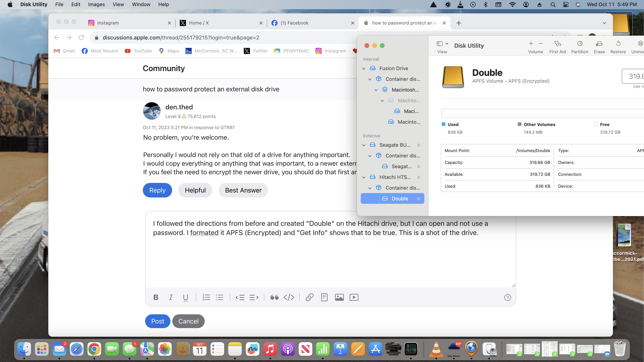644x362 pixels.
Task: Toggle bold formatting in reply editor
Action: (x=156, y=297)
